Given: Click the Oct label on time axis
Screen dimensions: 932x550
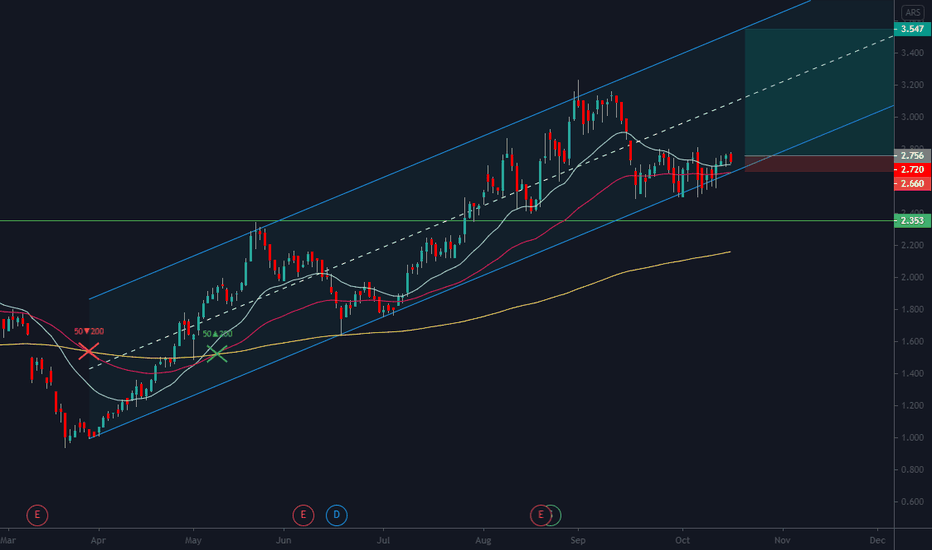Looking at the screenshot, I should click(682, 540).
